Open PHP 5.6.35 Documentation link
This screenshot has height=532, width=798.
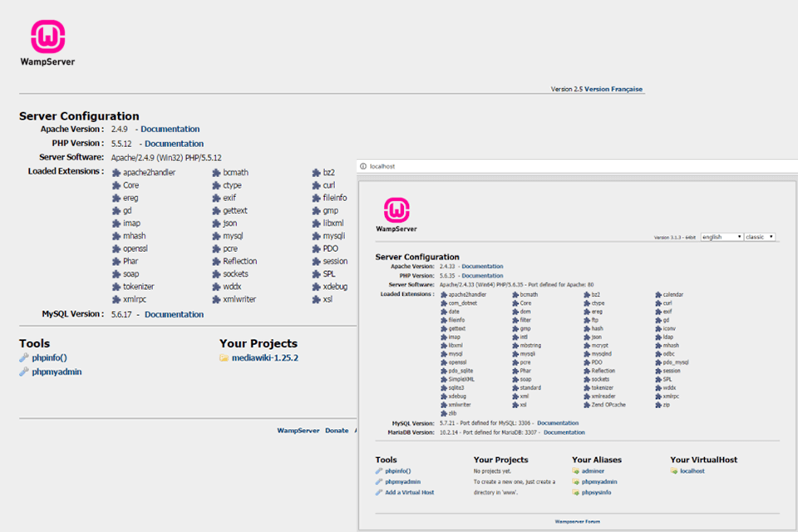(x=482, y=275)
